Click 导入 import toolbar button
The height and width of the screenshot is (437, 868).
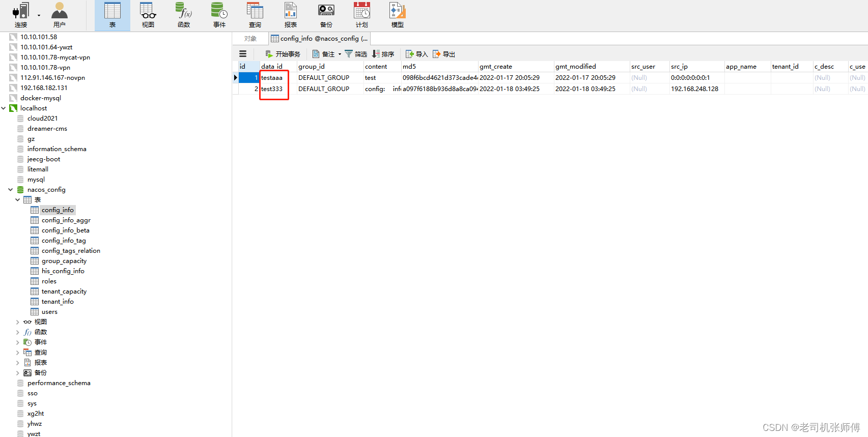(x=416, y=54)
